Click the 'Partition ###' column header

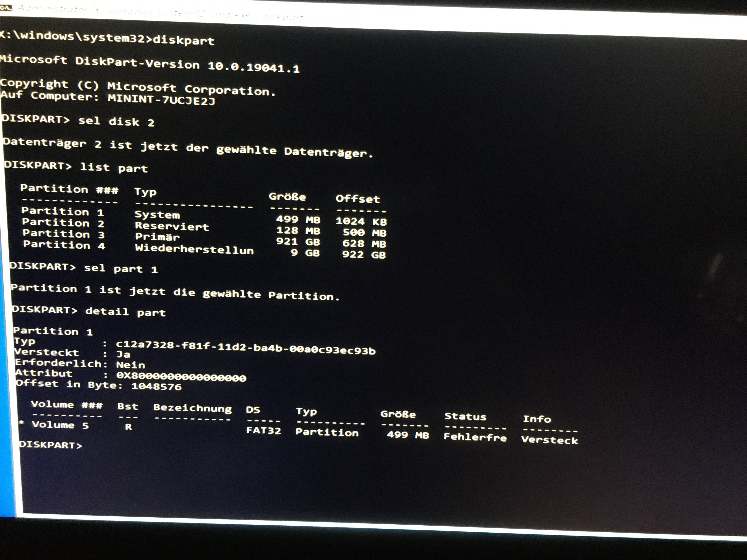[x=69, y=189]
